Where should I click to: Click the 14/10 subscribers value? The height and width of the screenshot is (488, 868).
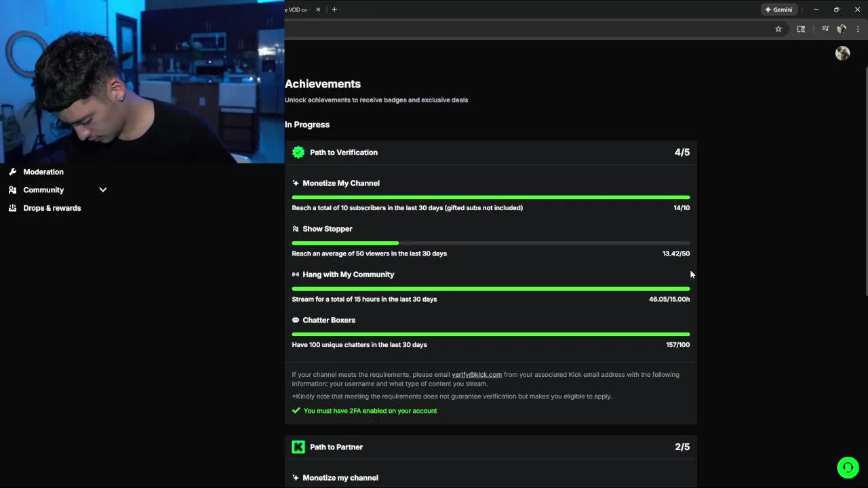tap(682, 208)
